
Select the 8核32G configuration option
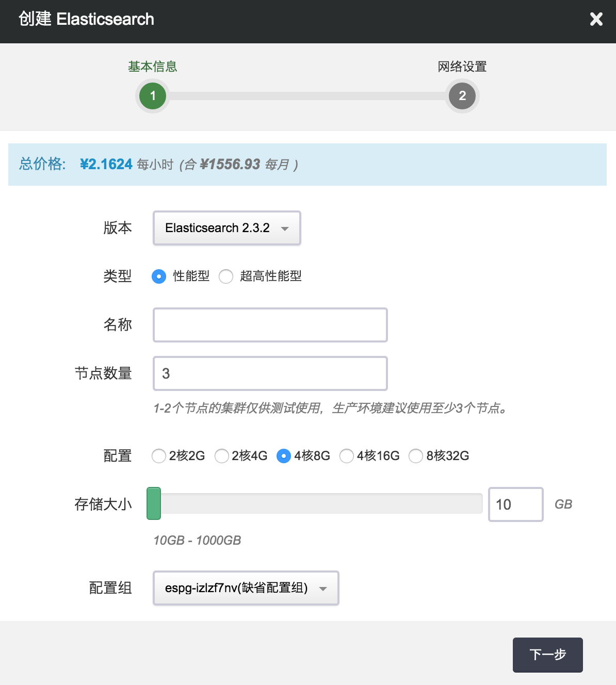pos(416,456)
